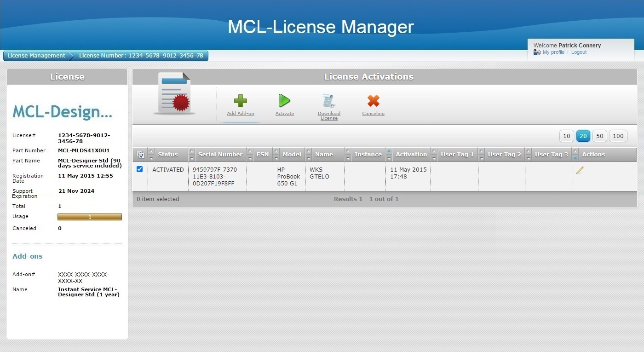644x352 pixels.
Task: Click the Download License scroll icon
Action: click(329, 101)
